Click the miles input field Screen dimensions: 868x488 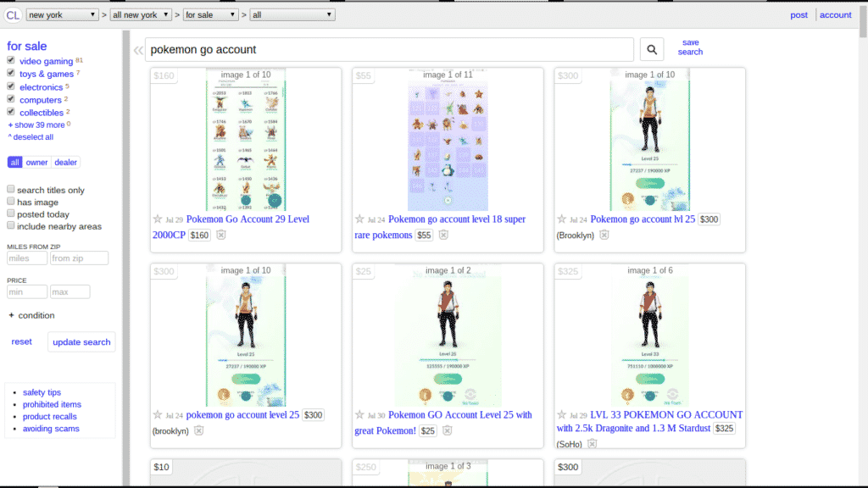[27, 258]
